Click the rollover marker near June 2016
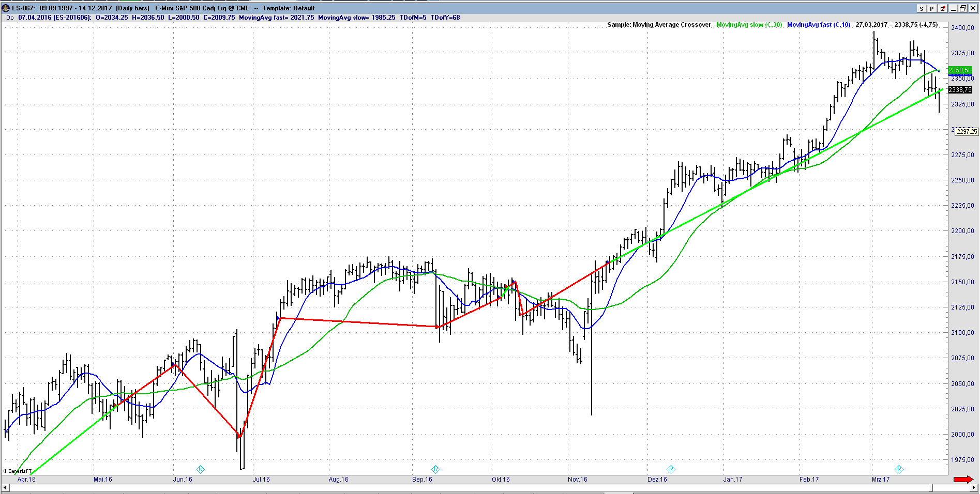Screen dimensions: 980x494 coord(200,469)
